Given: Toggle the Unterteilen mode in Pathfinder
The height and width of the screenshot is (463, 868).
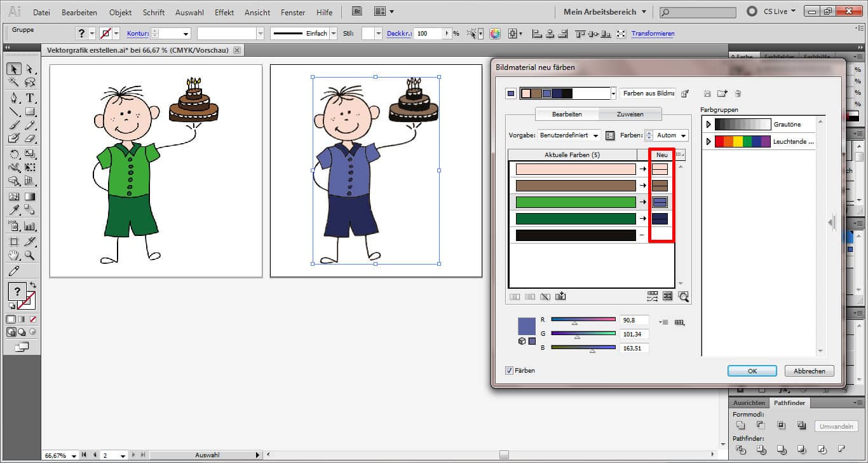Looking at the screenshot, I should tap(741, 450).
